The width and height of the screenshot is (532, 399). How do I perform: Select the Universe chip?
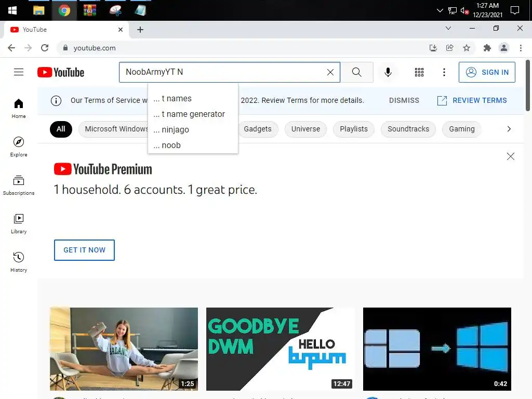(x=305, y=129)
